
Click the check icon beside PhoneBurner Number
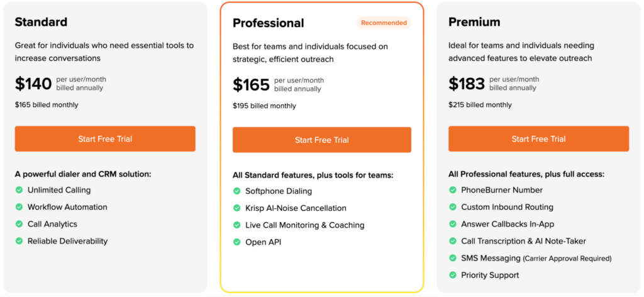pyautogui.click(x=453, y=190)
